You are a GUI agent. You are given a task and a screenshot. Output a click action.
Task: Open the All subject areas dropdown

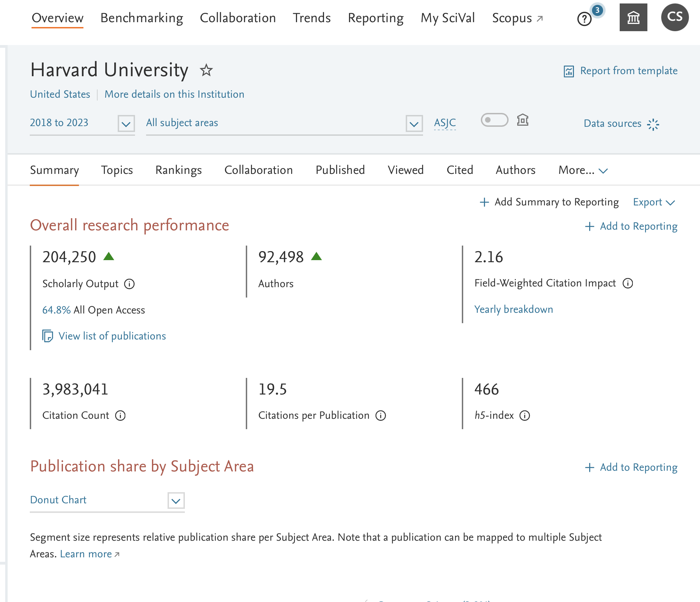[414, 124]
